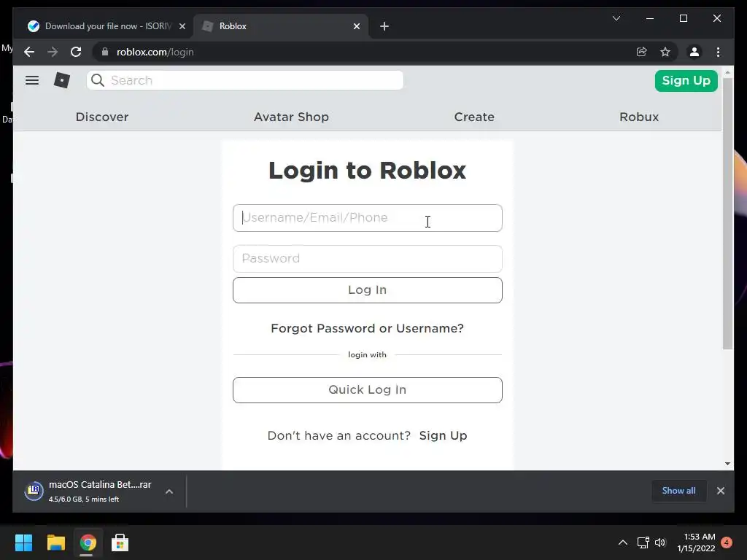Viewport: 747px width, 560px height.
Task: Open a new tab with plus button
Action: (x=384, y=26)
